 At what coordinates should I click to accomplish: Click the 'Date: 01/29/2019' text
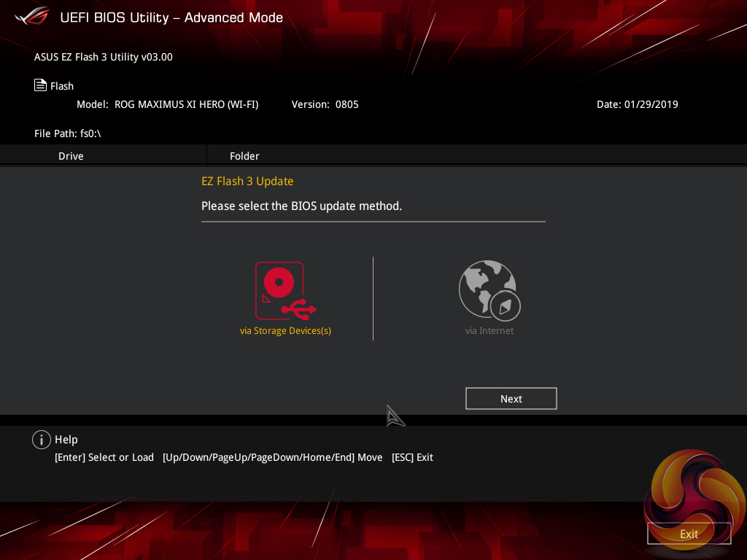638,104
